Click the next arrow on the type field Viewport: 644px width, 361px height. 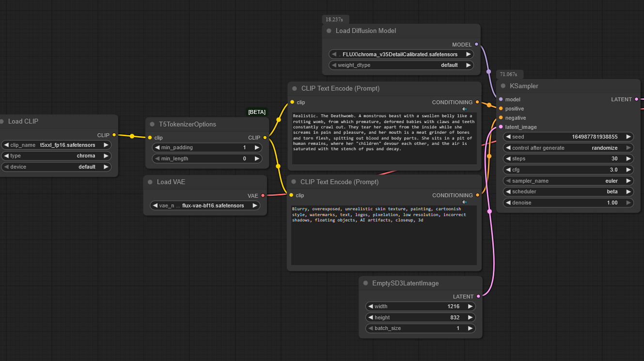coord(106,156)
